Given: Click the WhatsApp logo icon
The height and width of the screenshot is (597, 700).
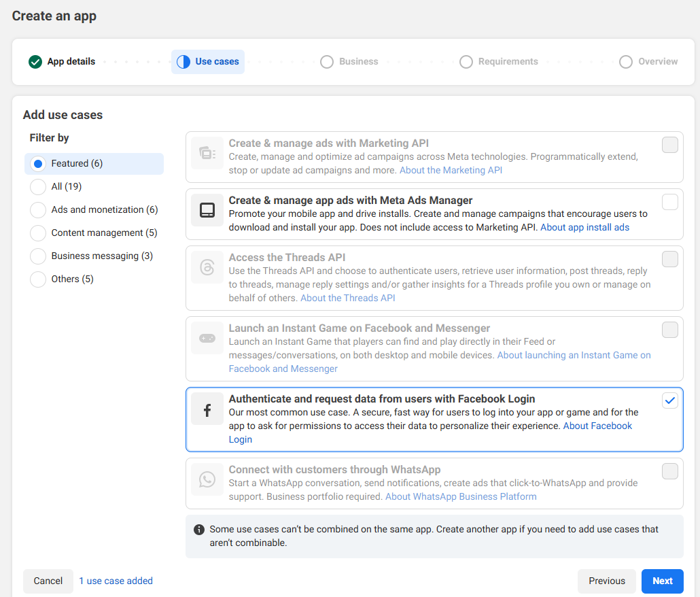Looking at the screenshot, I should [x=207, y=479].
